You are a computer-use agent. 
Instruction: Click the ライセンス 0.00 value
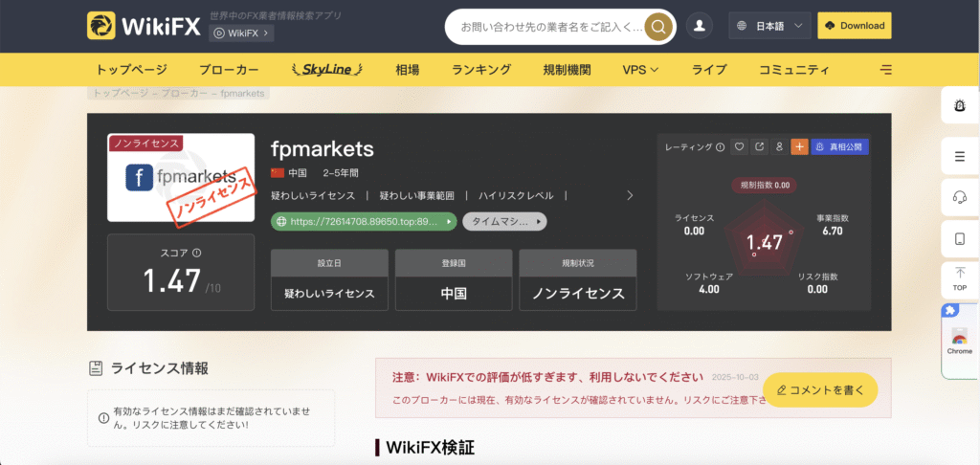point(694,225)
